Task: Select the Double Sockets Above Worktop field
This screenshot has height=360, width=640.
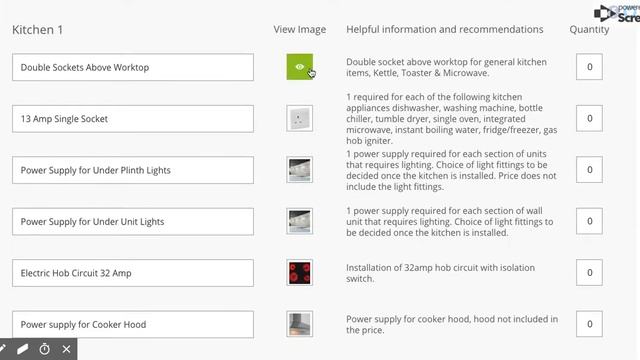Action: point(133,67)
